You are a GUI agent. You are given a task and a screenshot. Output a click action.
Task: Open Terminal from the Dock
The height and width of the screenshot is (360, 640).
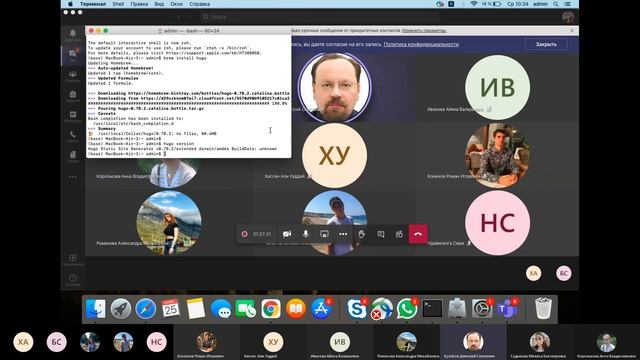tap(432, 309)
